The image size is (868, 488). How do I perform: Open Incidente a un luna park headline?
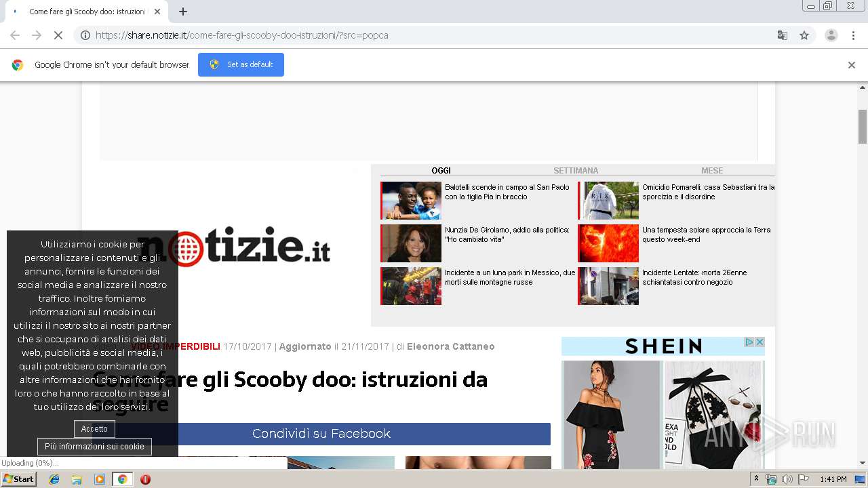(x=510, y=277)
